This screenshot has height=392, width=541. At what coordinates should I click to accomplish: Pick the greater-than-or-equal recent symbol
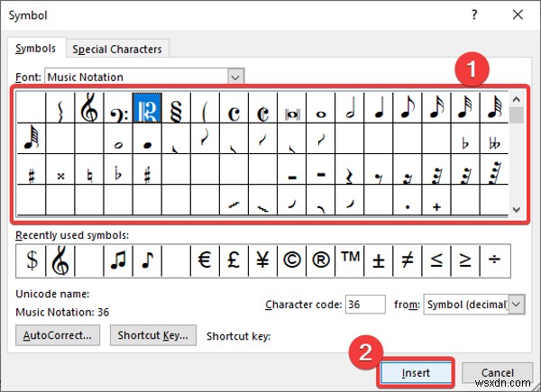465,260
